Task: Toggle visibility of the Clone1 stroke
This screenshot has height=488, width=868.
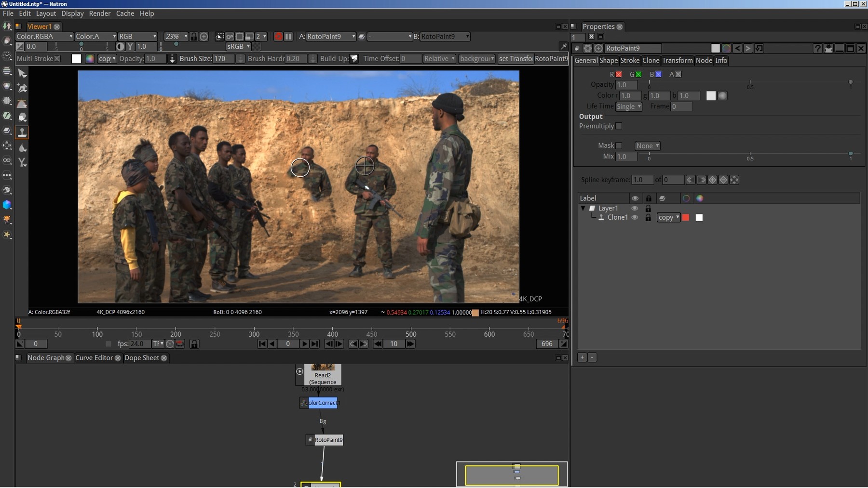Action: click(636, 217)
